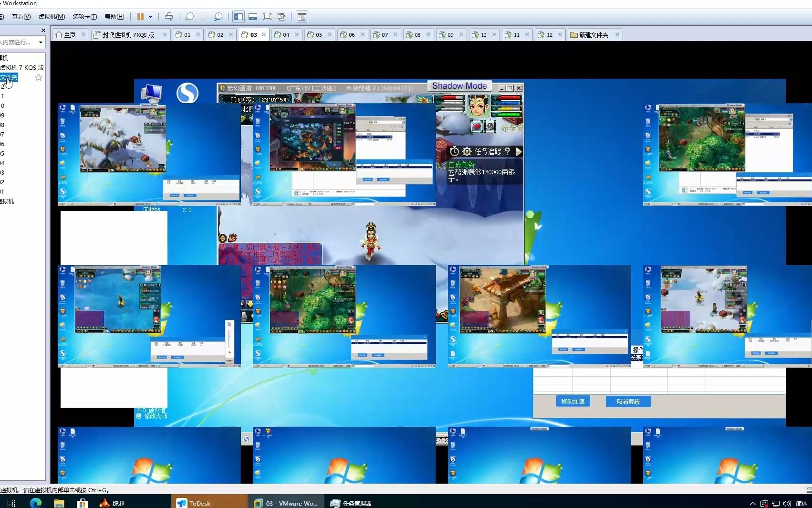
Task: Click the console view toolbar icon
Action: point(302,17)
